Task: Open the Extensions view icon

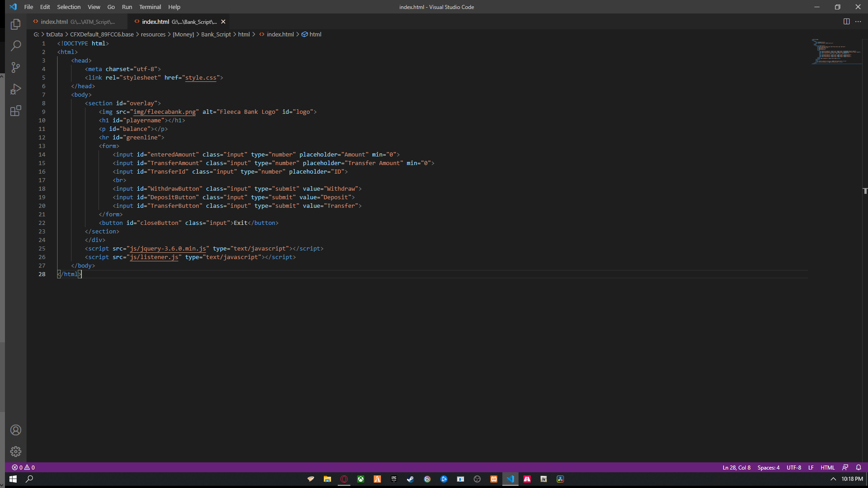Action: pyautogui.click(x=16, y=111)
